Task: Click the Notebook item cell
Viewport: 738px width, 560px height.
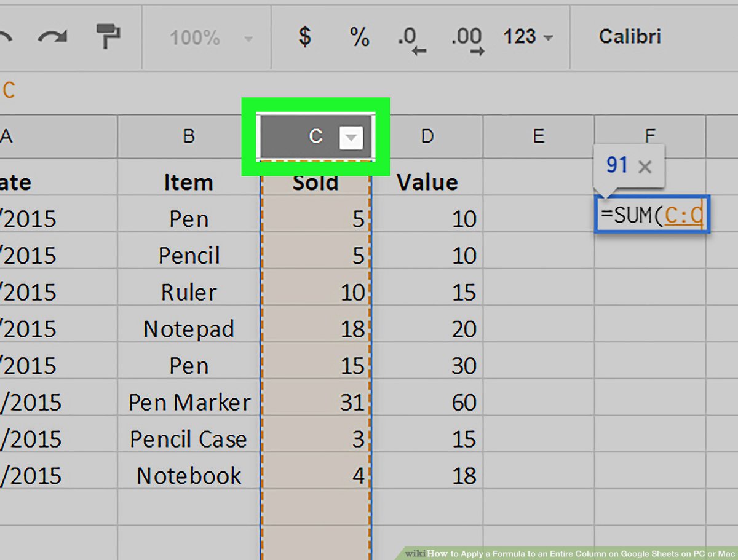Action: click(x=188, y=476)
